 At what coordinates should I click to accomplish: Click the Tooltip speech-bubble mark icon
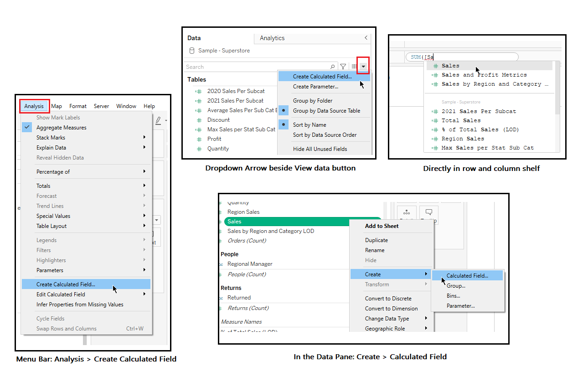(x=428, y=212)
